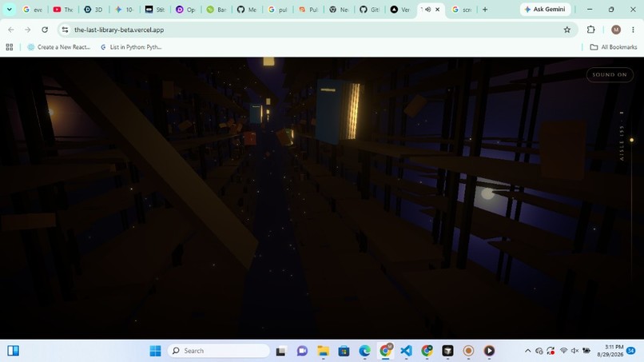Open File Explorer from the taskbar
The height and width of the screenshot is (362, 644).
click(x=324, y=351)
